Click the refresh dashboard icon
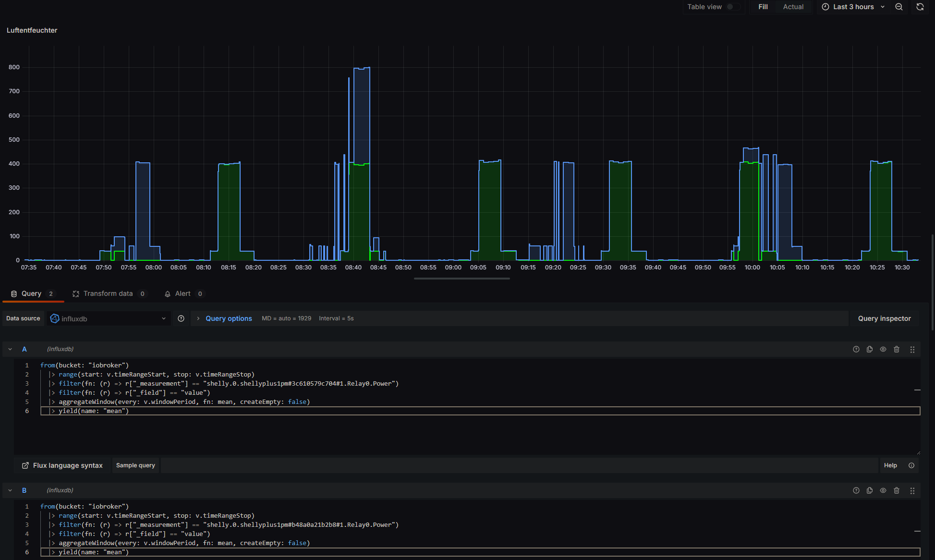The image size is (935, 560). coord(920,7)
